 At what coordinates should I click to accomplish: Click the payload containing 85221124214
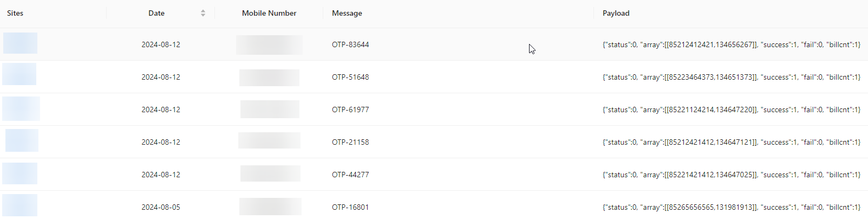coord(732,110)
